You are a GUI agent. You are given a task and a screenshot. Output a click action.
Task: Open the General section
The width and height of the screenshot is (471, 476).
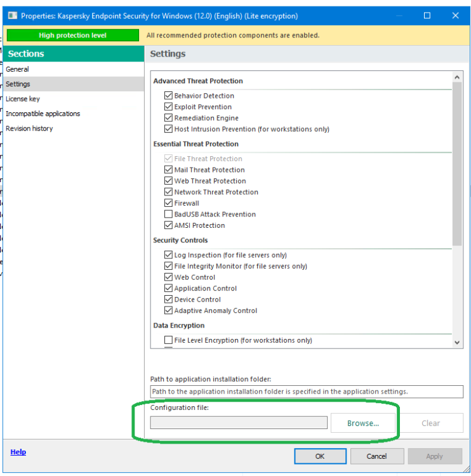(74, 69)
